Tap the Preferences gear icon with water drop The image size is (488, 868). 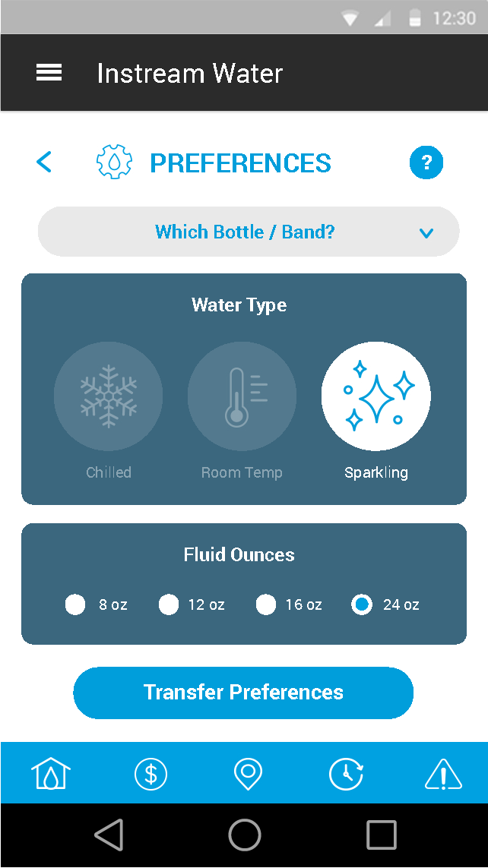(114, 162)
